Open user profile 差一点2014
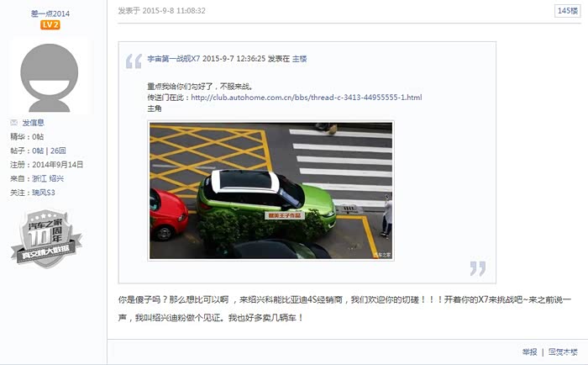This screenshot has height=365, width=588. click(x=50, y=13)
